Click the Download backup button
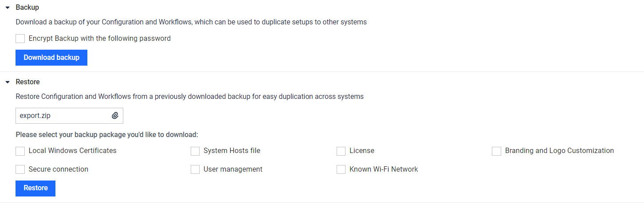This screenshot has height=212, width=644. point(51,58)
